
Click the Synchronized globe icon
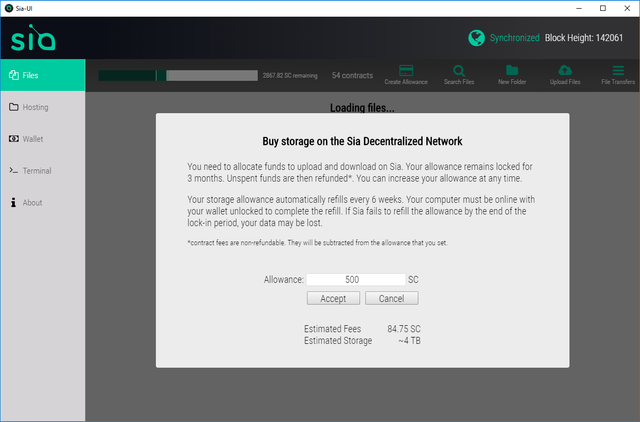476,38
